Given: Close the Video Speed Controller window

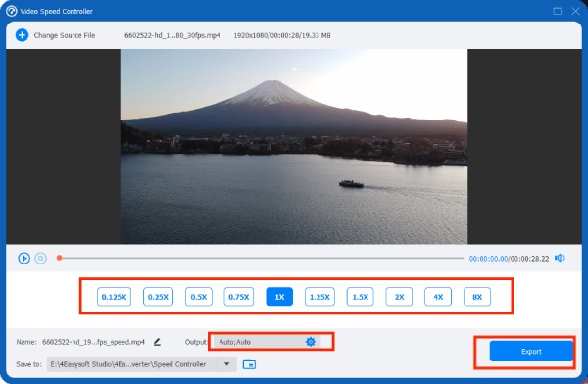Looking at the screenshot, I should click(x=575, y=11).
